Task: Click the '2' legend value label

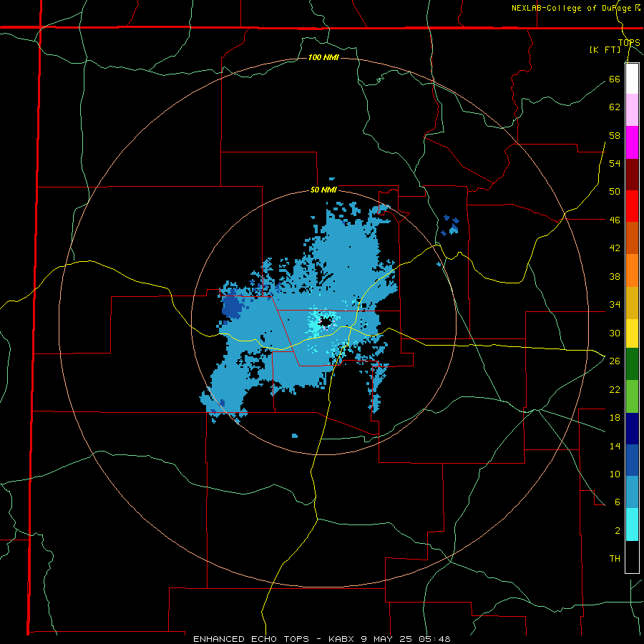Action: pyautogui.click(x=618, y=531)
